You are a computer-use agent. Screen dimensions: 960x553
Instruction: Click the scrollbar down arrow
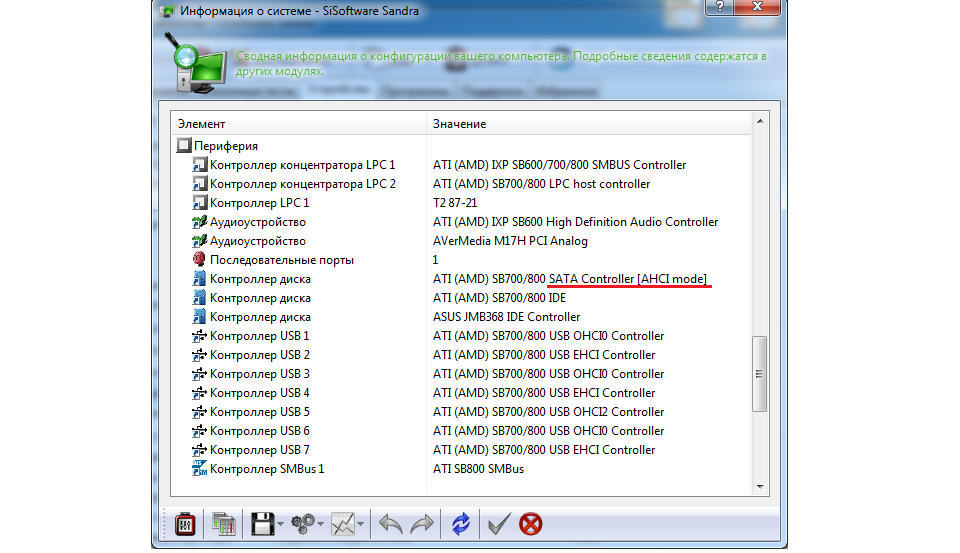tap(760, 487)
